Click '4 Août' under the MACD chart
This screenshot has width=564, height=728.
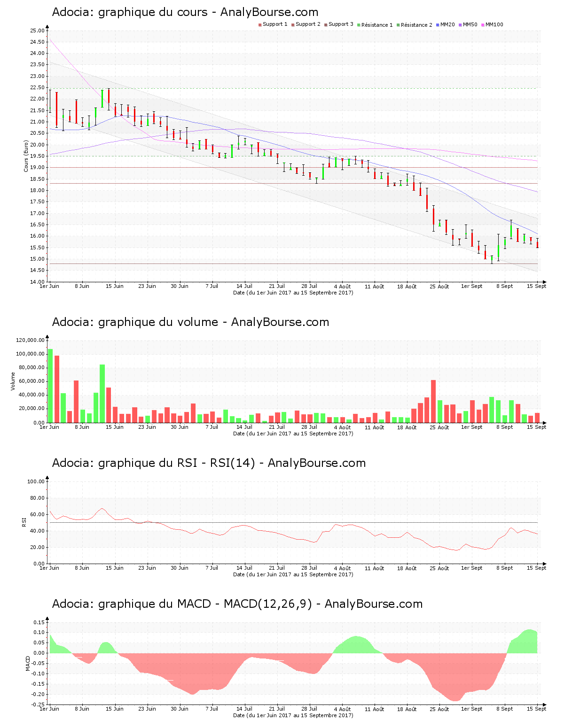click(342, 709)
